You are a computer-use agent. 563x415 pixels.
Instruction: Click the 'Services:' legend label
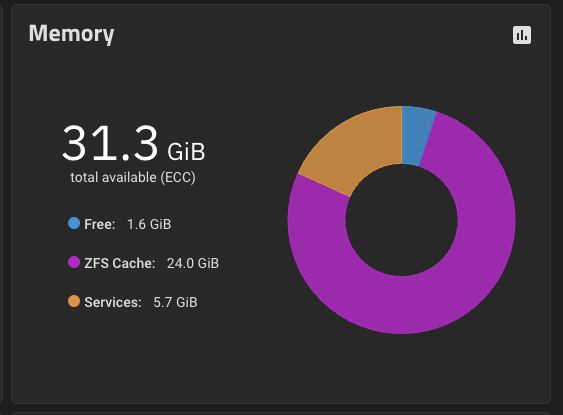[113, 302]
